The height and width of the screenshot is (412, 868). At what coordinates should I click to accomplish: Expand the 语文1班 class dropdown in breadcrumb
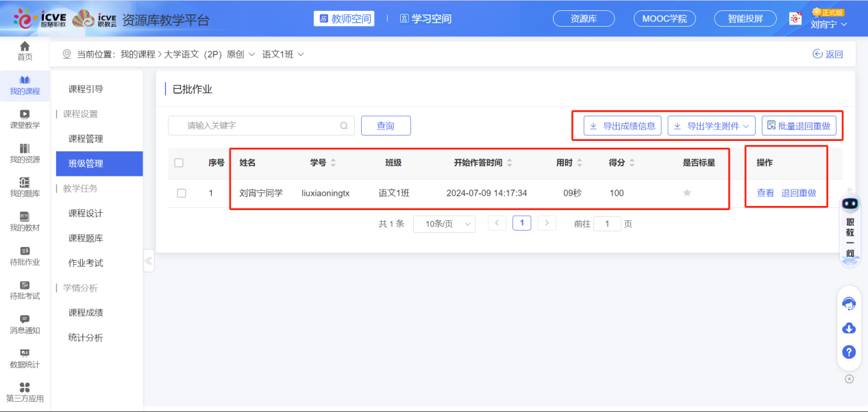coord(283,54)
